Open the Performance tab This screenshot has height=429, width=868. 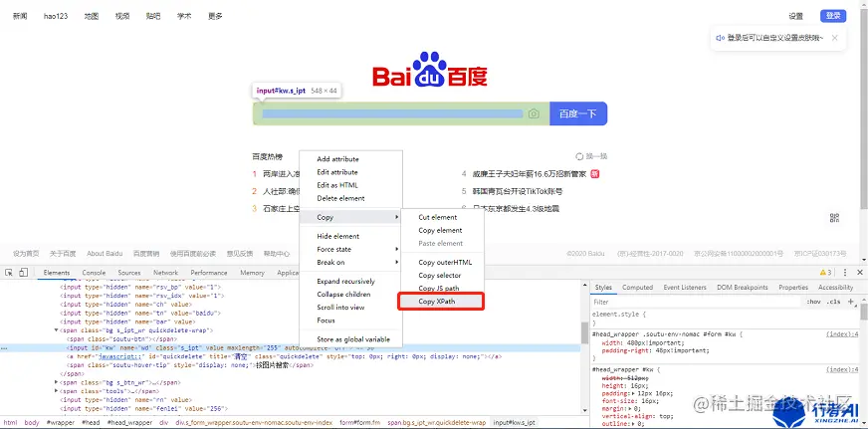pyautogui.click(x=209, y=273)
